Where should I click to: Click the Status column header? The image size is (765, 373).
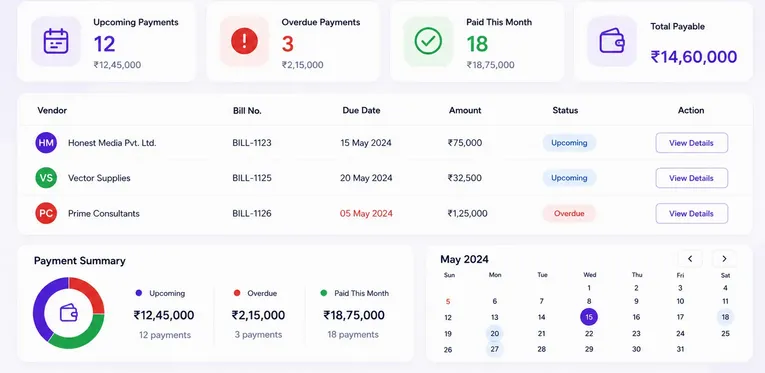click(565, 110)
